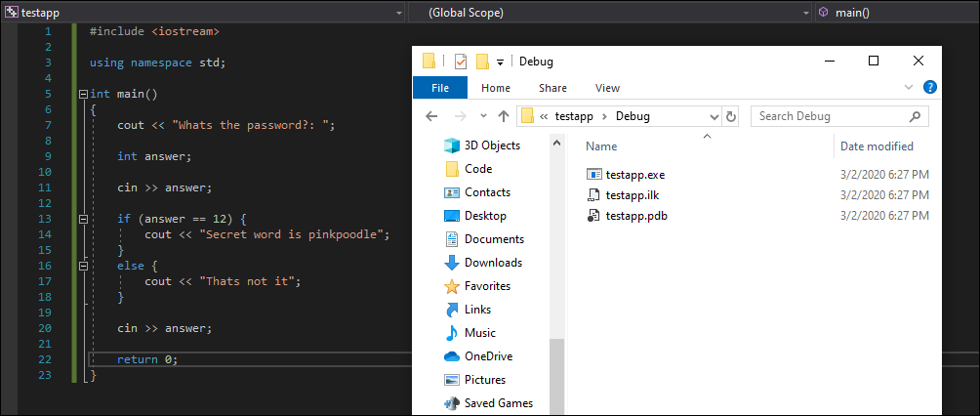This screenshot has width=980, height=416.
Task: Click the search magnifier icon
Action: tap(915, 116)
